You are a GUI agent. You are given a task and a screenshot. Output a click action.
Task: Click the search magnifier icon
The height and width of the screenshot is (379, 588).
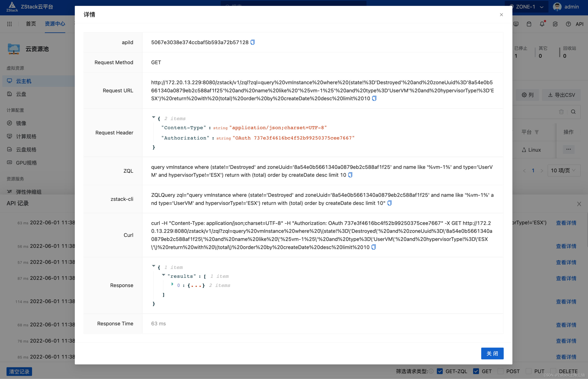pyautogui.click(x=573, y=112)
